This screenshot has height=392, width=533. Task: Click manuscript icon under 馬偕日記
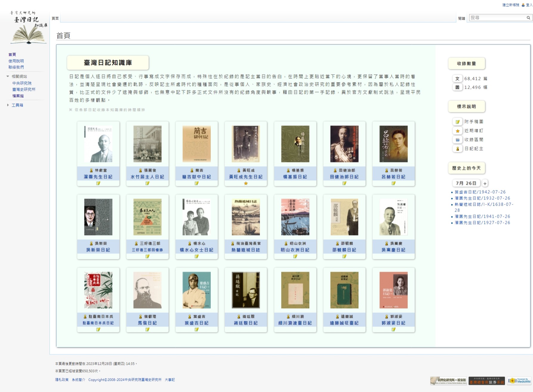click(x=147, y=329)
